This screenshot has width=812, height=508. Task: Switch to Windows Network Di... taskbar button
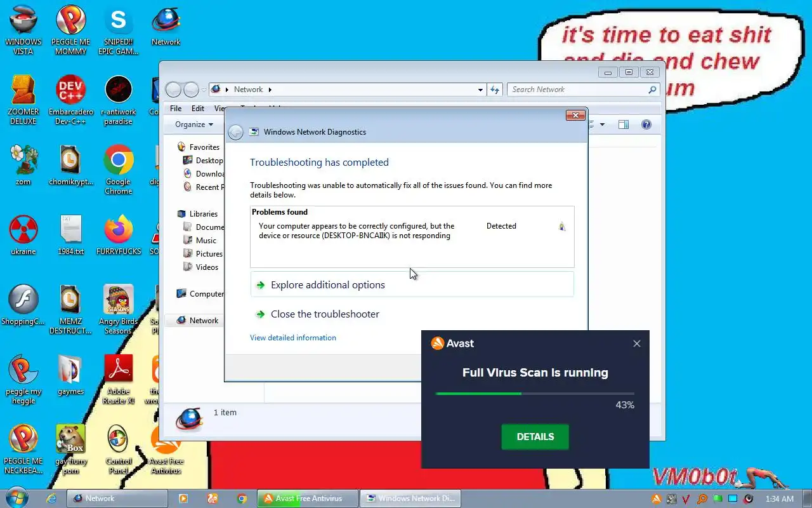point(410,498)
